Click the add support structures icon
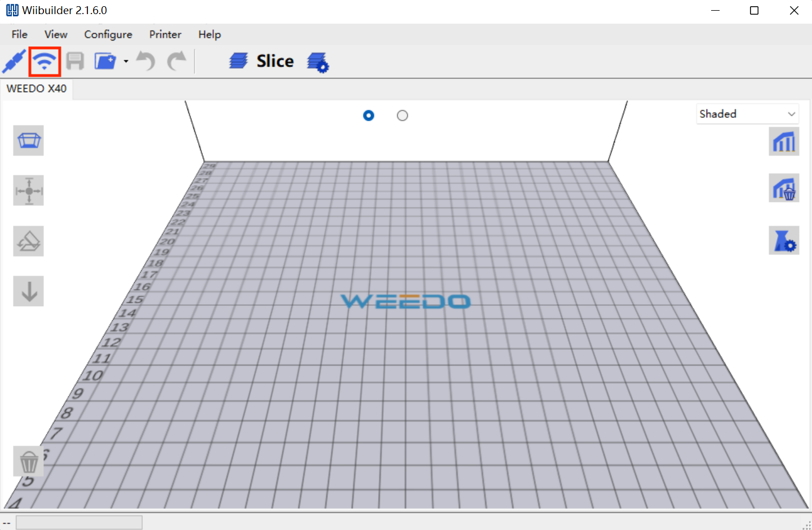The image size is (812, 530). (x=784, y=141)
